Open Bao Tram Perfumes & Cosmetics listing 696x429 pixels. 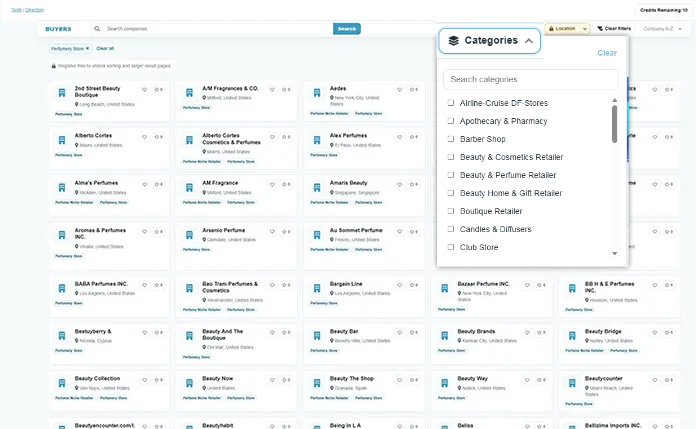(x=230, y=287)
